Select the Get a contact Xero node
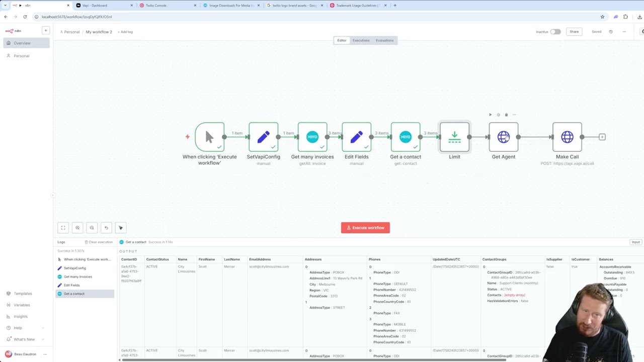 [406, 137]
